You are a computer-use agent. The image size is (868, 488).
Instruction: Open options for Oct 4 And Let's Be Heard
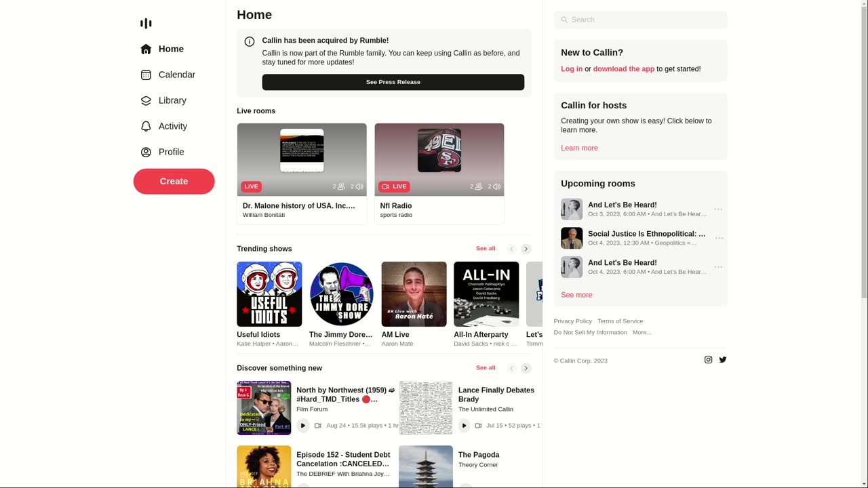(718, 267)
